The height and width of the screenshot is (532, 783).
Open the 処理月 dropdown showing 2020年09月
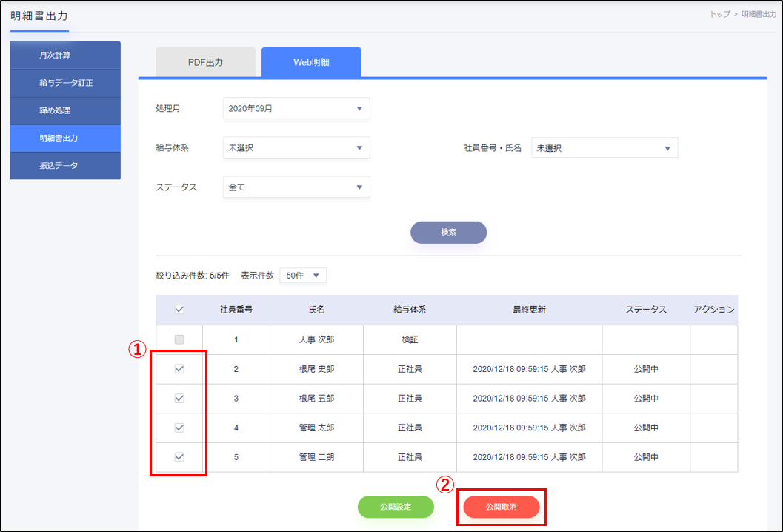(296, 108)
